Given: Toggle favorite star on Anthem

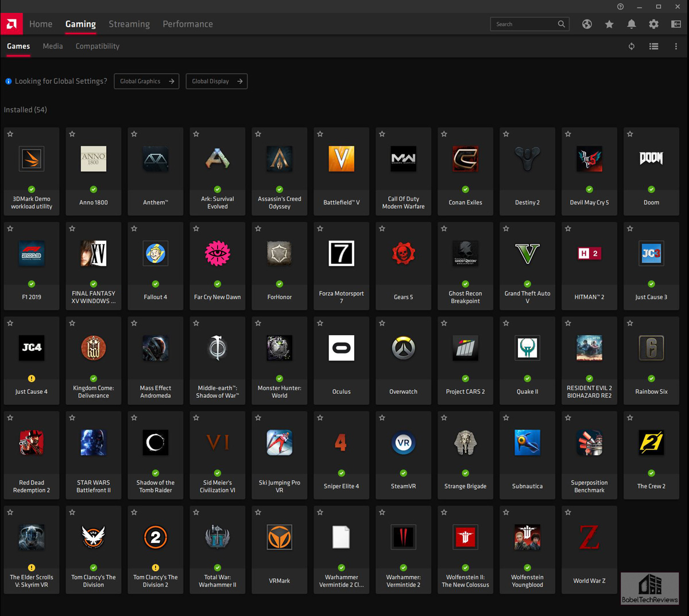Looking at the screenshot, I should point(134,134).
